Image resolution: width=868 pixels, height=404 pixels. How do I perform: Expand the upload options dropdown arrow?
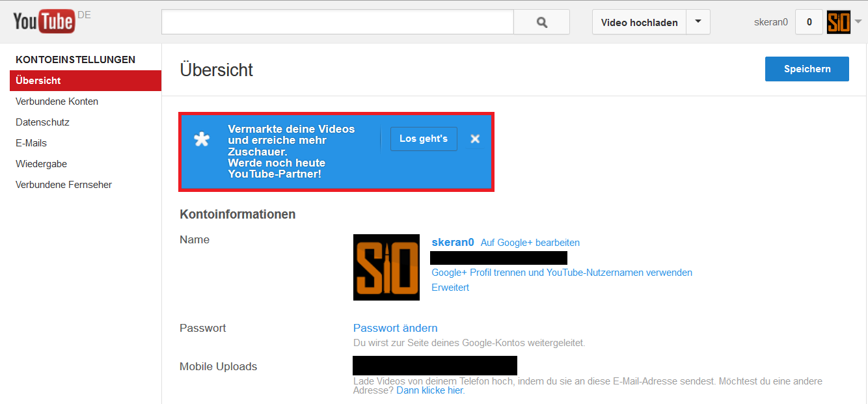698,22
